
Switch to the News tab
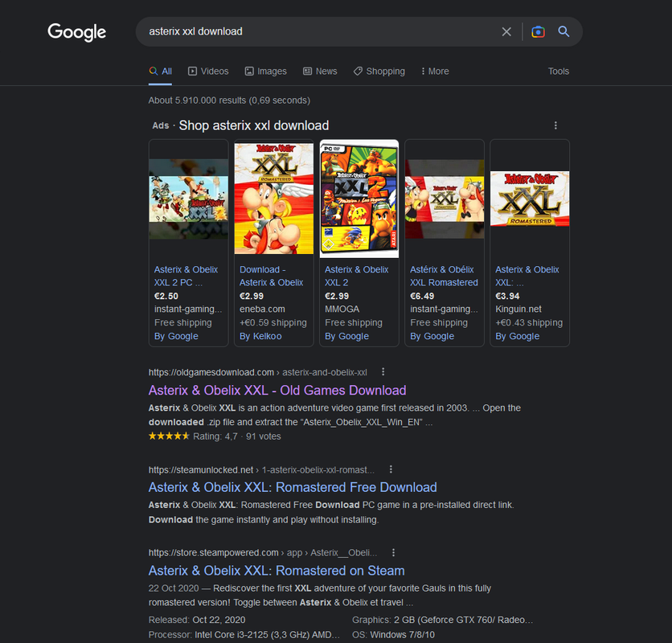[x=320, y=72]
